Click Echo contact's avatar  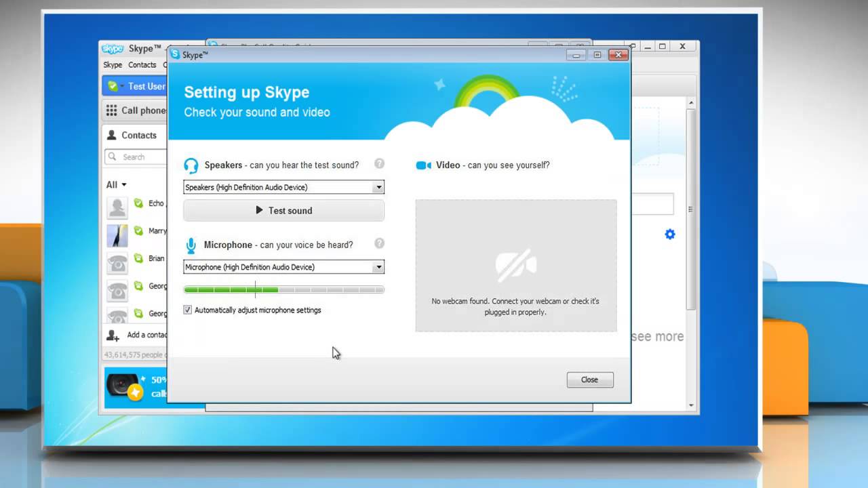117,208
